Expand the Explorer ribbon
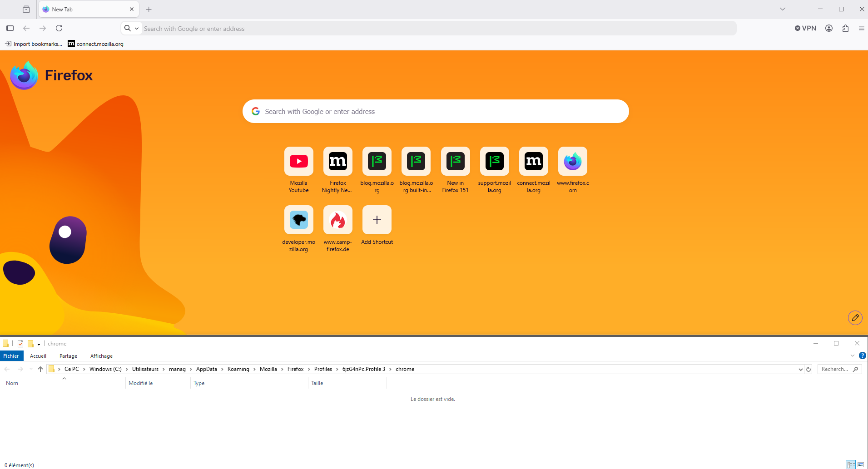Image resolution: width=868 pixels, height=469 pixels. [853, 356]
